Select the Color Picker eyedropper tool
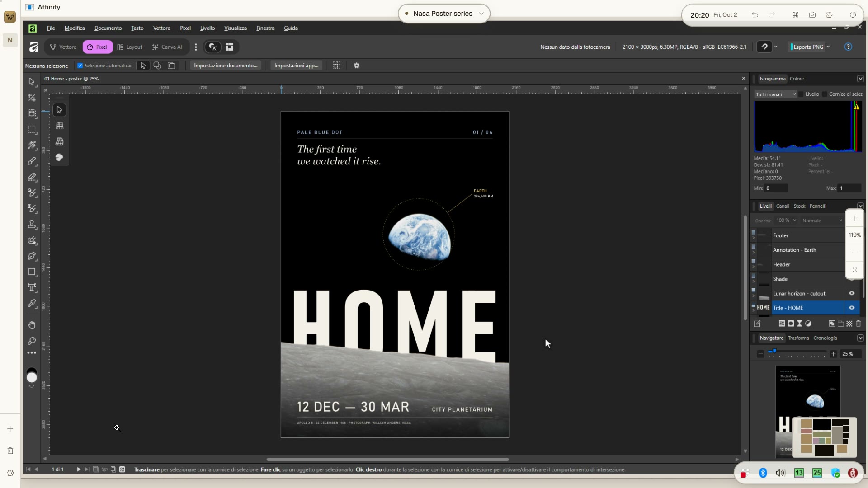 click(32, 304)
